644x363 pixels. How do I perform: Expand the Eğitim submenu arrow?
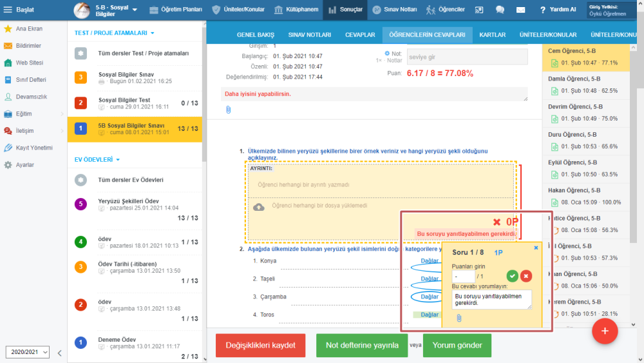[x=62, y=114]
